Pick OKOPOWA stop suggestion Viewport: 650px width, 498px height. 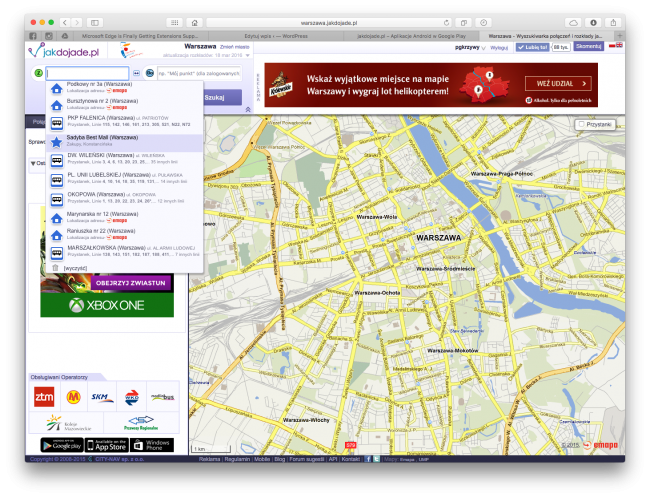click(x=125, y=198)
